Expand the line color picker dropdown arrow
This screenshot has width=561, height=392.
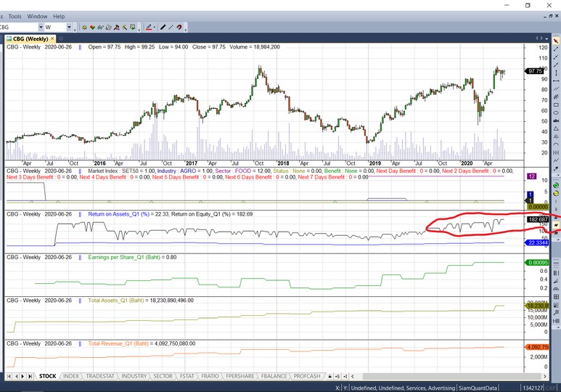[156, 28]
